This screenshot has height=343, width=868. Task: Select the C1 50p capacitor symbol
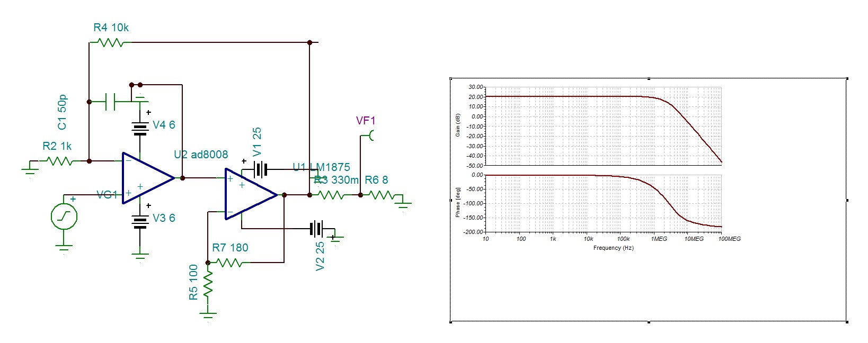(111, 101)
